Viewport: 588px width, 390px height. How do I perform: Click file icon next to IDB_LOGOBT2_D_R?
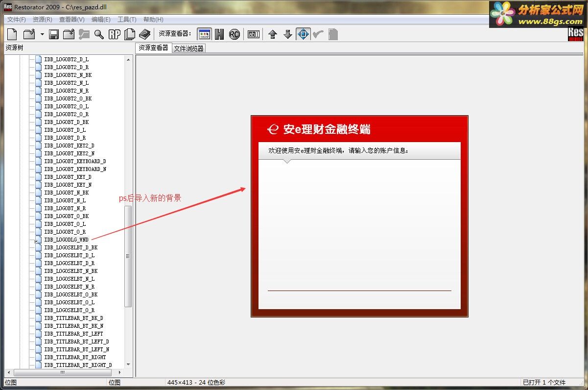[38, 67]
